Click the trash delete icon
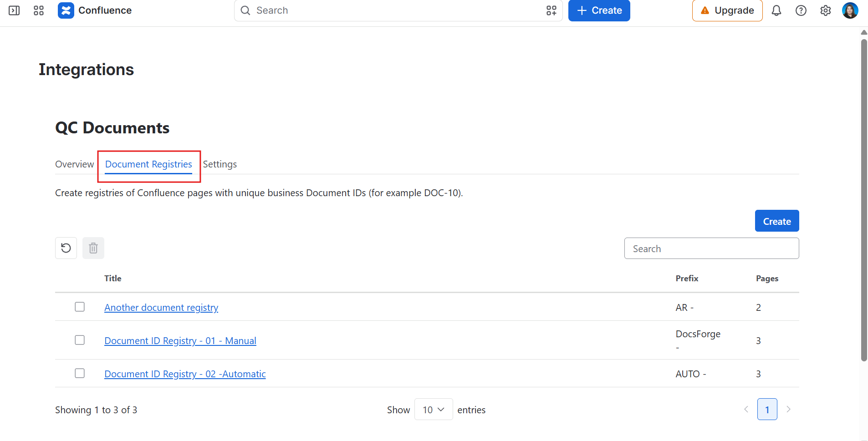This screenshot has width=868, height=441. (93, 248)
